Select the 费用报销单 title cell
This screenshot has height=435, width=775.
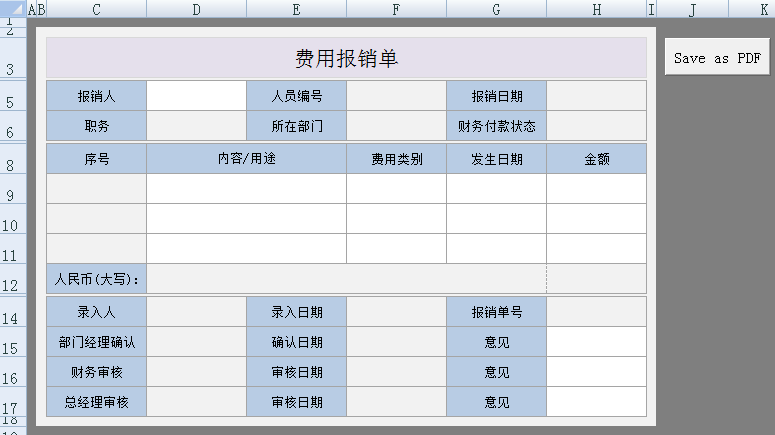[346, 58]
